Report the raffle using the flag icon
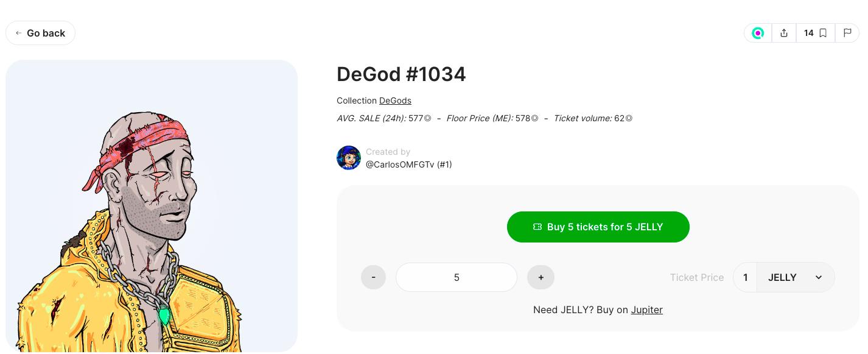 tap(847, 34)
